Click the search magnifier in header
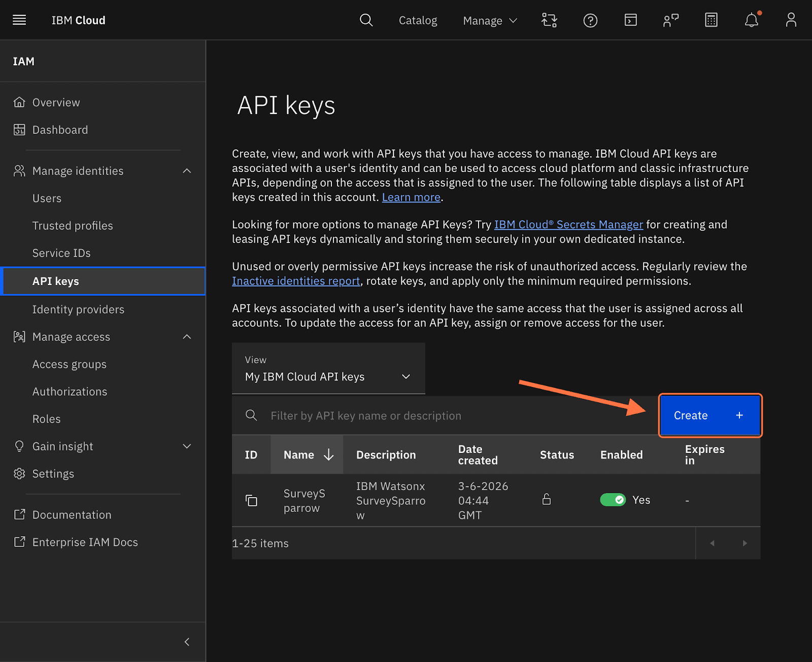 click(366, 20)
